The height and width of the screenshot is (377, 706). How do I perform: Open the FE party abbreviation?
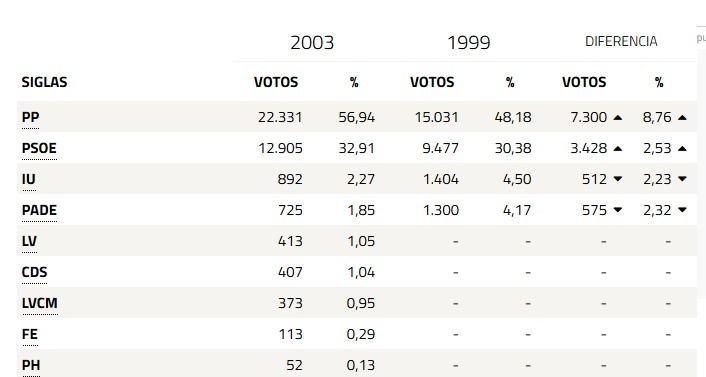(x=30, y=334)
